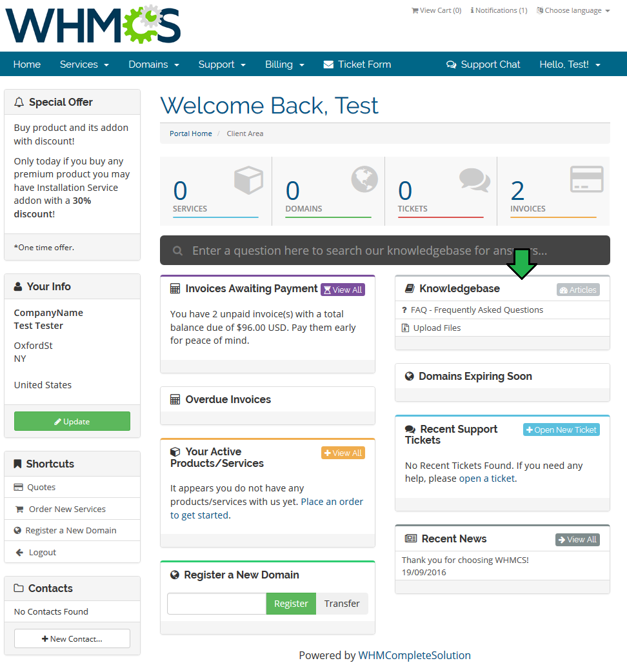Click the Transfer button
627x672 pixels.
pyautogui.click(x=342, y=604)
